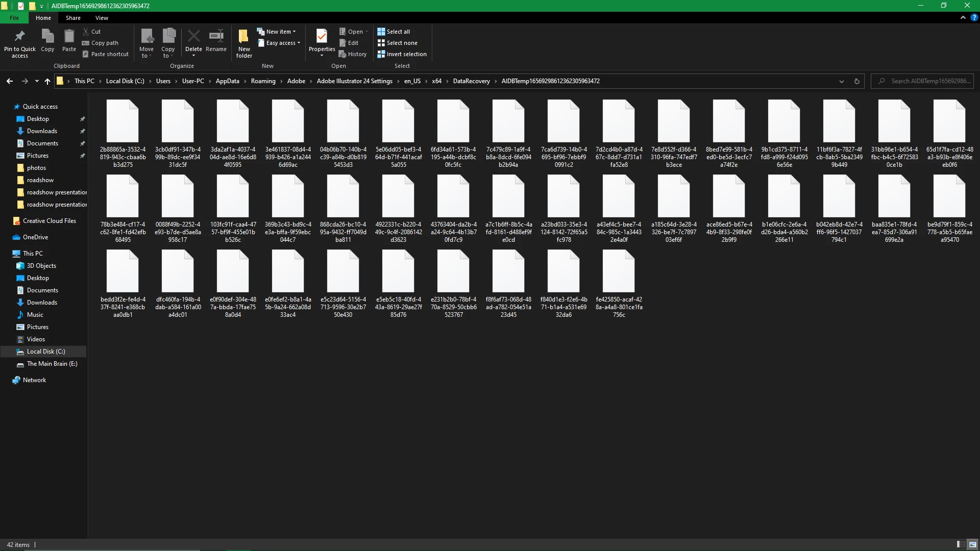Collapse the ribbon with the chevron
Image resolution: width=980 pixels, height=551 pixels.
click(963, 17)
